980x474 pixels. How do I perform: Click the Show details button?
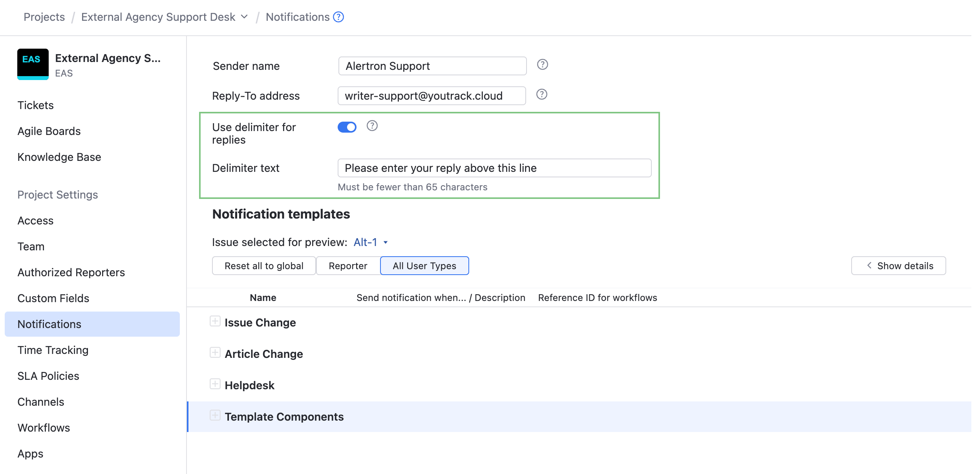898,266
